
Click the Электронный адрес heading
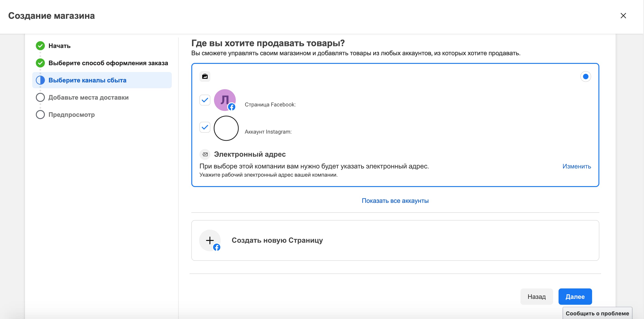(x=250, y=154)
